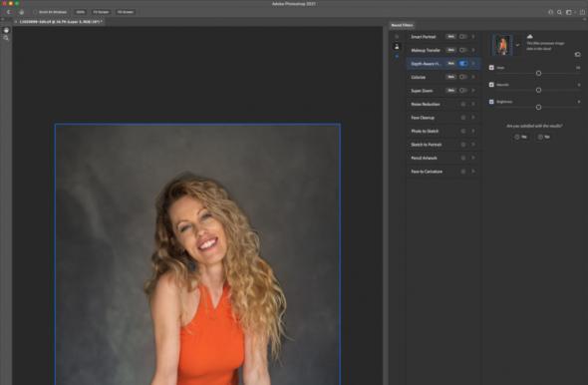The width and height of the screenshot is (588, 385).
Task: Click the Beta badge on Super Zoom
Action: point(450,91)
